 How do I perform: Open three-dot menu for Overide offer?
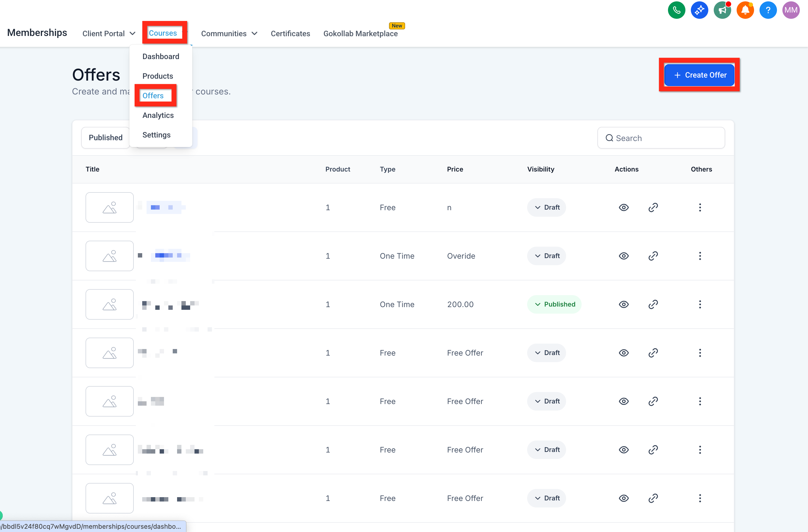700,256
